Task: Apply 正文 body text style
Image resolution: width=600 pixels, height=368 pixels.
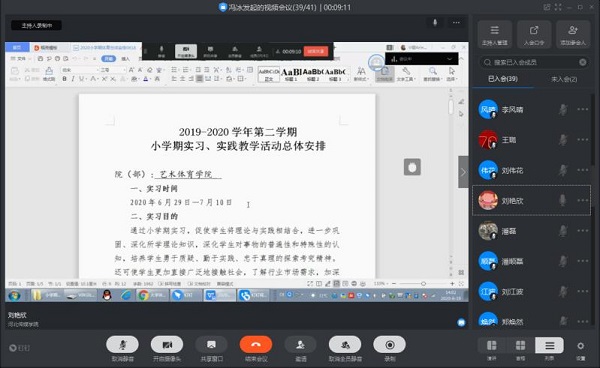Action: click(269, 74)
